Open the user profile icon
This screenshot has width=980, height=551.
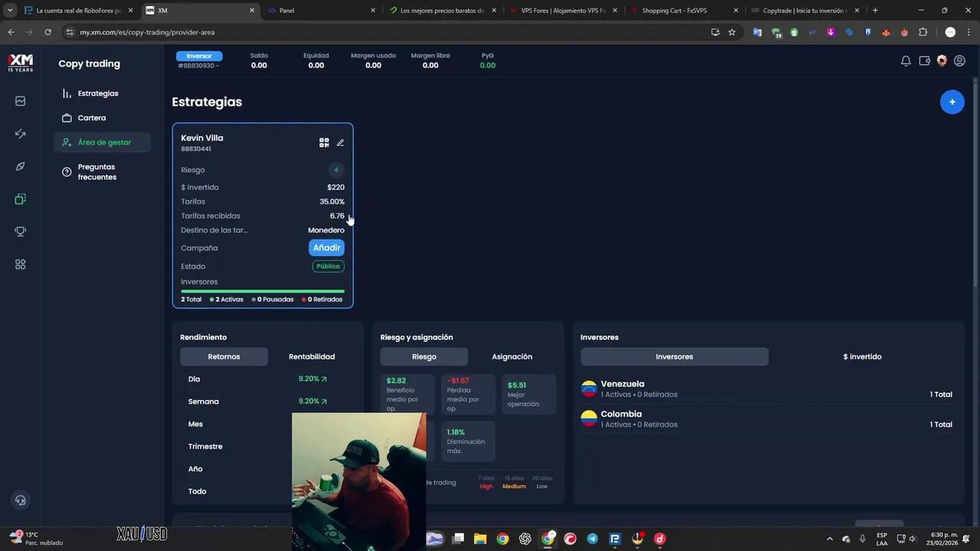[959, 61]
